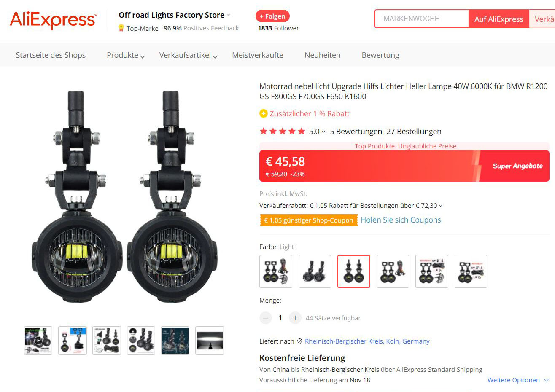The height and width of the screenshot is (392, 555).
Task: Go to the Bewertung tab
Action: click(380, 55)
